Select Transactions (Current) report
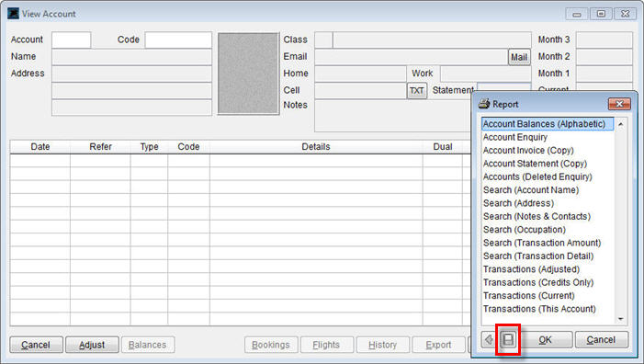The image size is (644, 364). coord(548,295)
